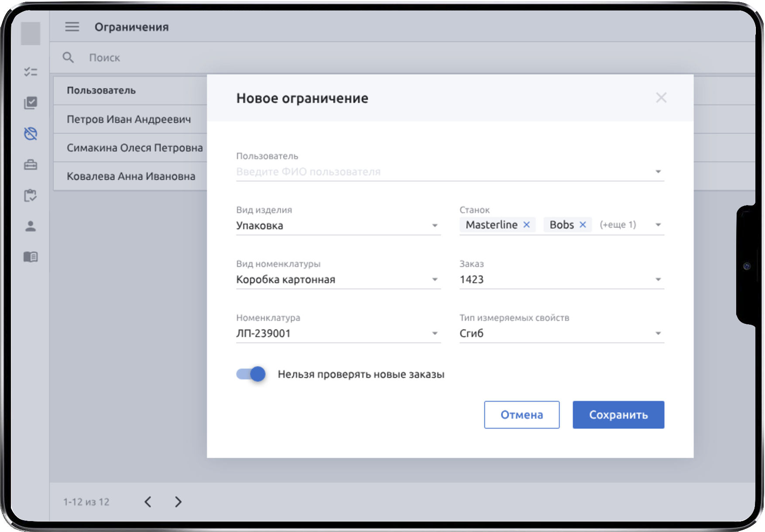The height and width of the screenshot is (532, 765).
Task: Open the task checklist section in sidebar
Action: click(31, 72)
